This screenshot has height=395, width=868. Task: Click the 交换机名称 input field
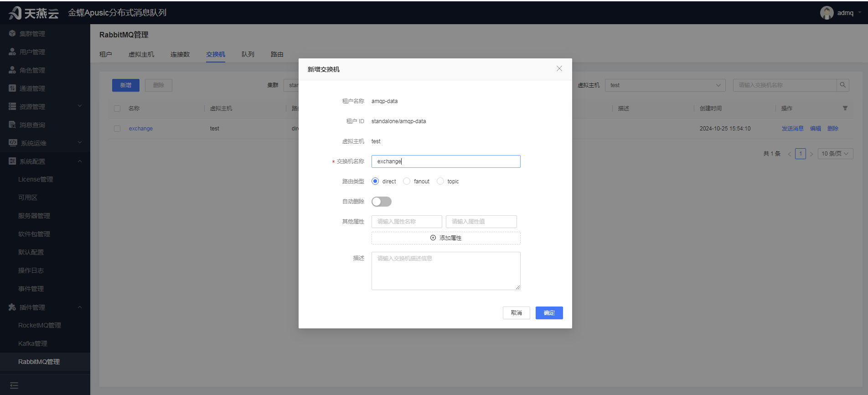click(446, 161)
